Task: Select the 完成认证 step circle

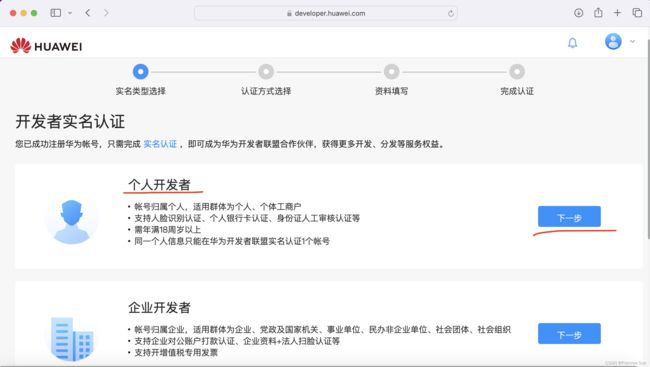Action: click(x=517, y=71)
